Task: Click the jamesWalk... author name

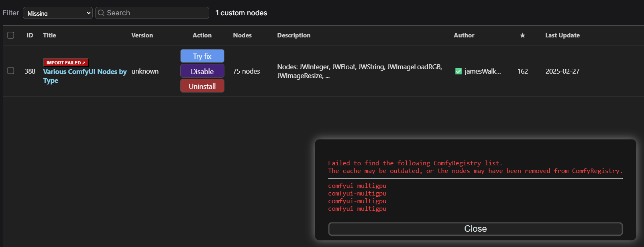Action: [483, 71]
